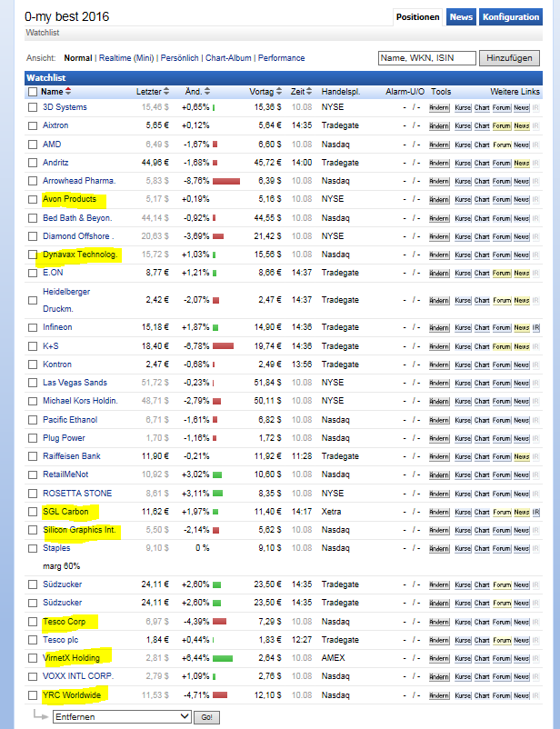Viewport: 560px width, 729px height.
Task: Switch to the Positionen tab
Action: click(417, 17)
